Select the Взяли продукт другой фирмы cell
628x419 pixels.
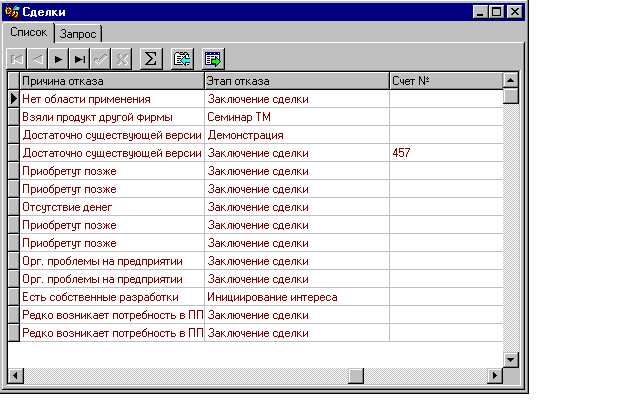point(112,117)
